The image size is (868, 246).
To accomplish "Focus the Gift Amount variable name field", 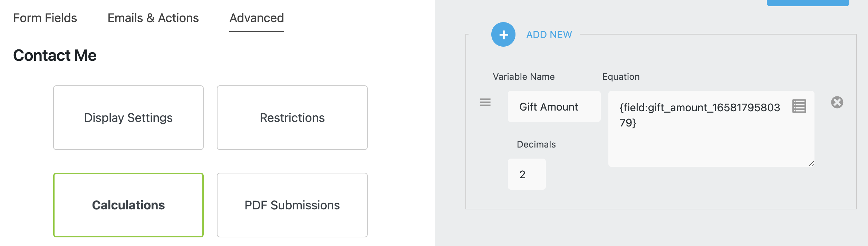I will [554, 107].
